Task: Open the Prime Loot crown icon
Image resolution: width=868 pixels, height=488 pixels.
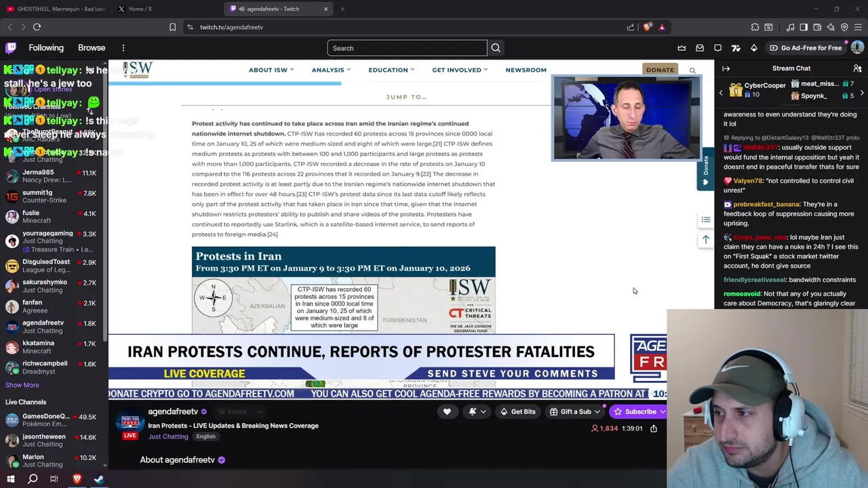Action: pyautogui.click(x=682, y=48)
